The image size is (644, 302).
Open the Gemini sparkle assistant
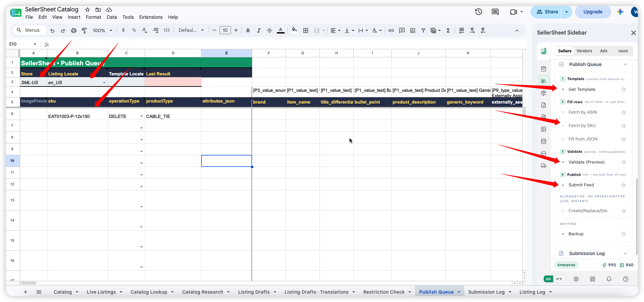pos(620,12)
